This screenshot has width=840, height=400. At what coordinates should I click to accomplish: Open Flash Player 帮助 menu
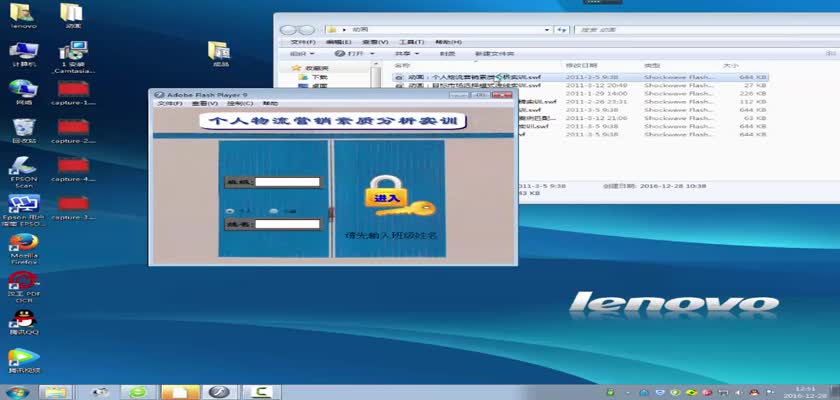point(270,103)
